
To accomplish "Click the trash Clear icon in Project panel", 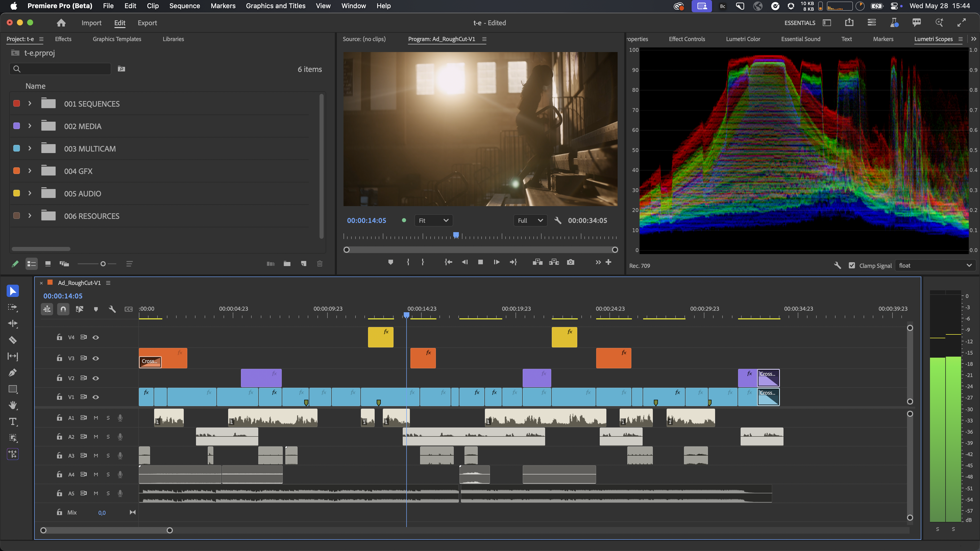I will point(320,264).
